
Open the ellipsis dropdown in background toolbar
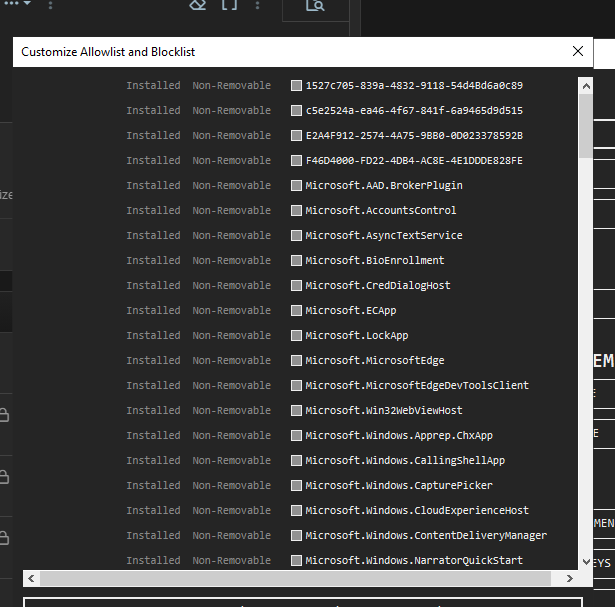[x=17, y=4]
